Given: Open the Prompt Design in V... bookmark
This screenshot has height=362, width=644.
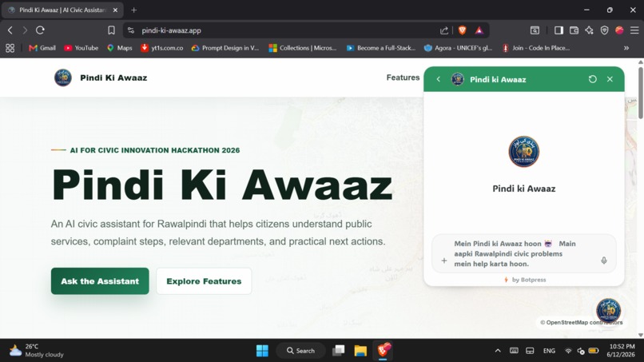Looking at the screenshot, I should tap(225, 48).
